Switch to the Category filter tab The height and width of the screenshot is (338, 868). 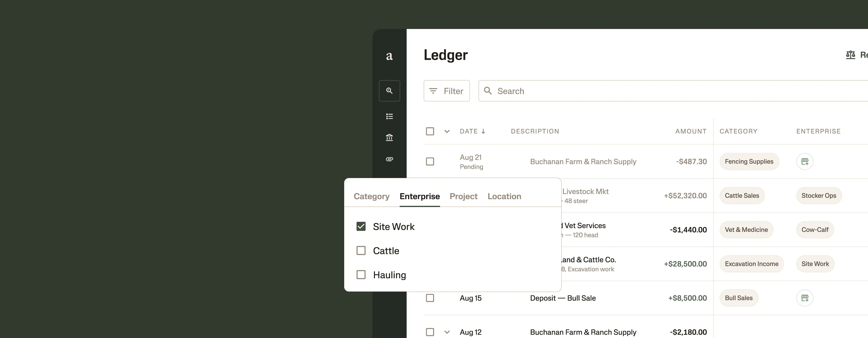[x=371, y=196]
